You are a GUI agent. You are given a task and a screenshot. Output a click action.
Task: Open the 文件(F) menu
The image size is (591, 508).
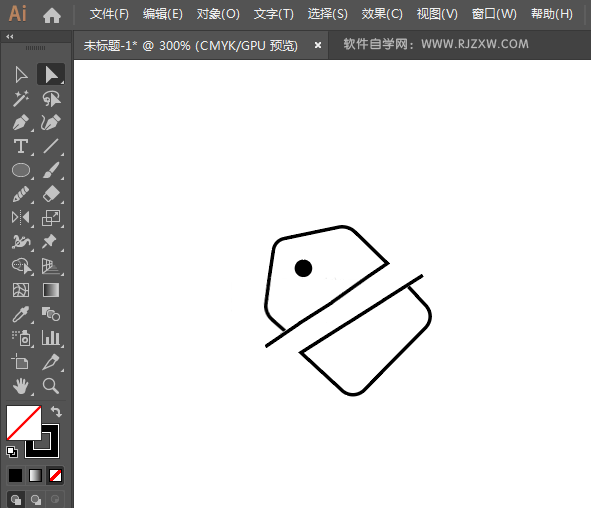109,14
